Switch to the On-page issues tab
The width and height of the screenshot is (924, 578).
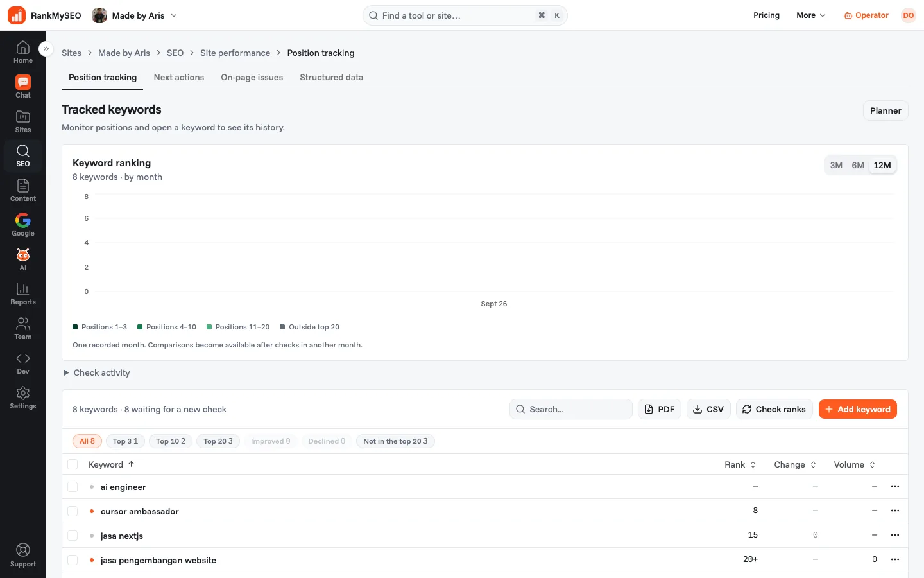click(252, 77)
